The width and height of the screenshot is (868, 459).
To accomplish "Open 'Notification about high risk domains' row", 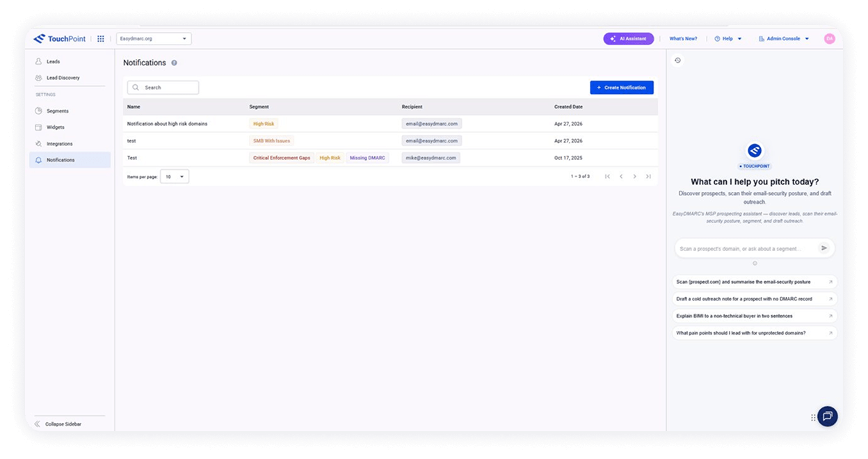I will point(390,124).
